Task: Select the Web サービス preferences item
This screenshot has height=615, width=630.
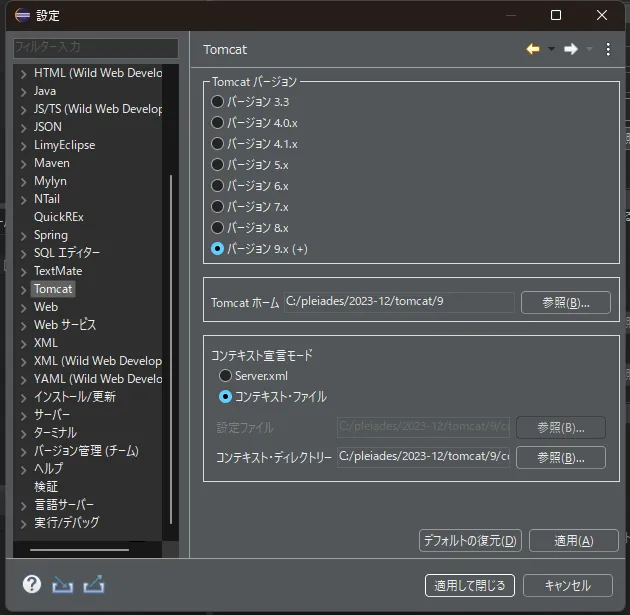Action: (65, 325)
